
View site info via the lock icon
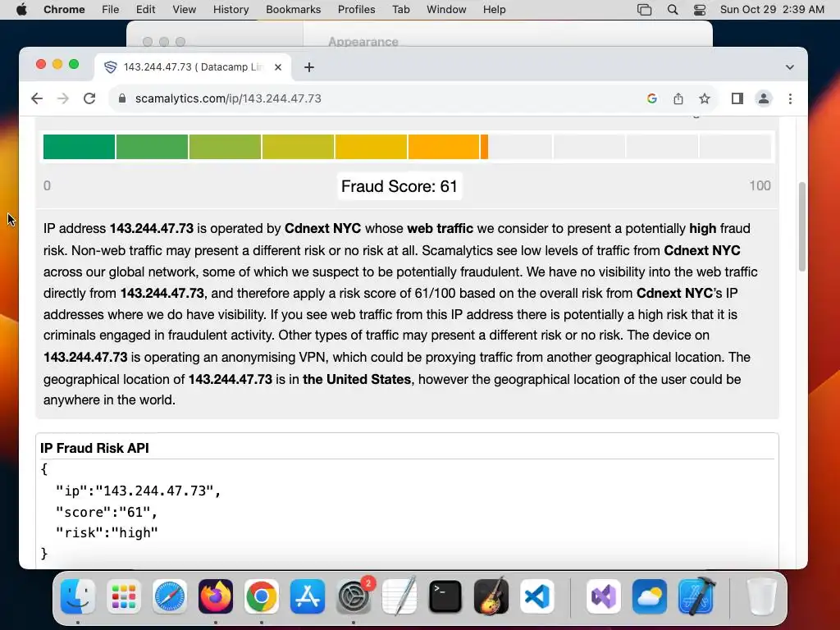pyautogui.click(x=122, y=98)
